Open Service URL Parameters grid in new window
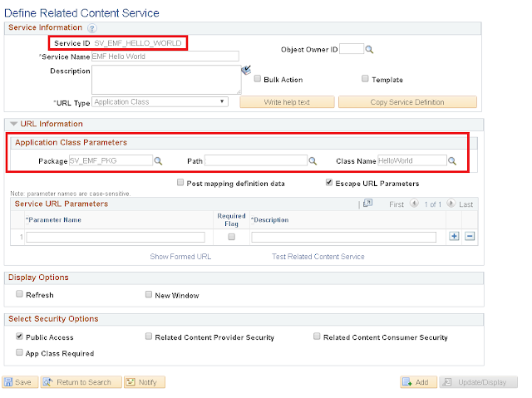 [367, 204]
